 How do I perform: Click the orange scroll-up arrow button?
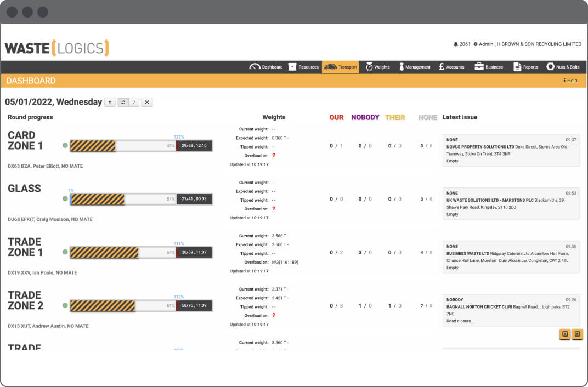(x=565, y=334)
